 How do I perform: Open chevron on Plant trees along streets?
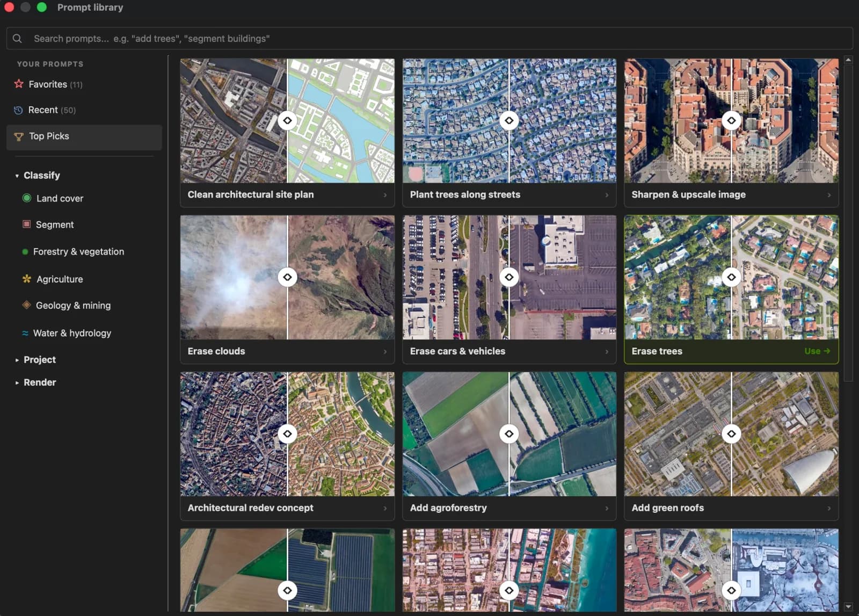[x=607, y=195]
